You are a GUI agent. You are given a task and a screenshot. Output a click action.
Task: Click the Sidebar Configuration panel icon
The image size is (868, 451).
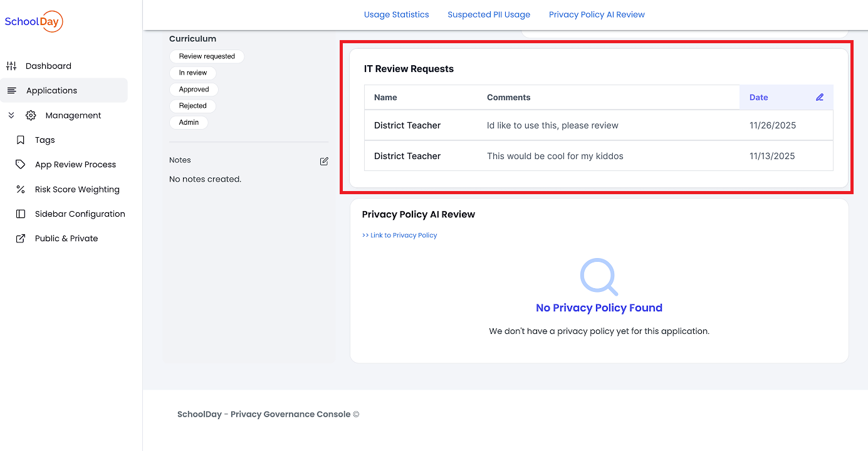click(x=21, y=214)
